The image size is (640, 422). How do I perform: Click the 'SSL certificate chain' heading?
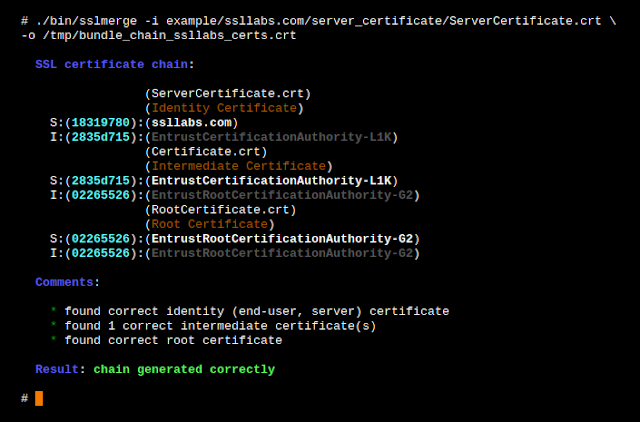pos(111,64)
